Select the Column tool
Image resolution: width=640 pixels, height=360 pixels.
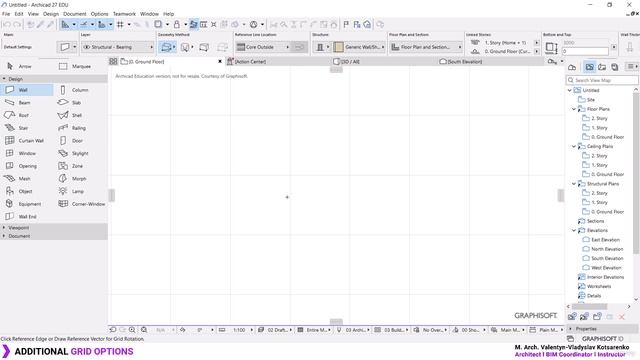pos(80,90)
